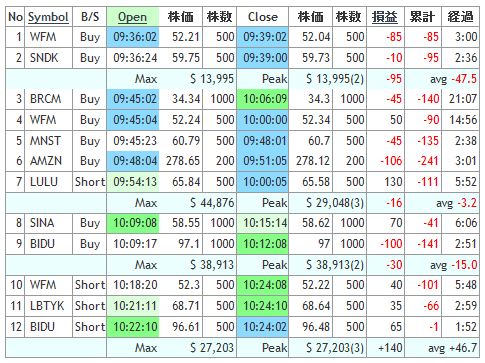This screenshot has width=485, height=363.
Task: Select close time 09:39:02
Action: coord(265,37)
